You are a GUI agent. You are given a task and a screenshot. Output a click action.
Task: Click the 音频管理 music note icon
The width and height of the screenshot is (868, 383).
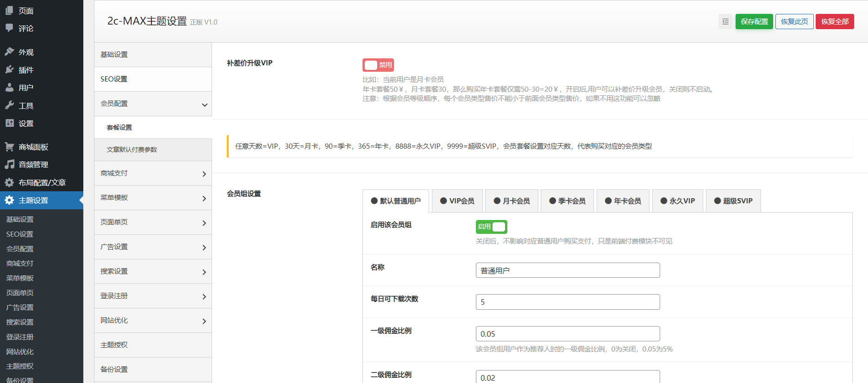(x=9, y=164)
